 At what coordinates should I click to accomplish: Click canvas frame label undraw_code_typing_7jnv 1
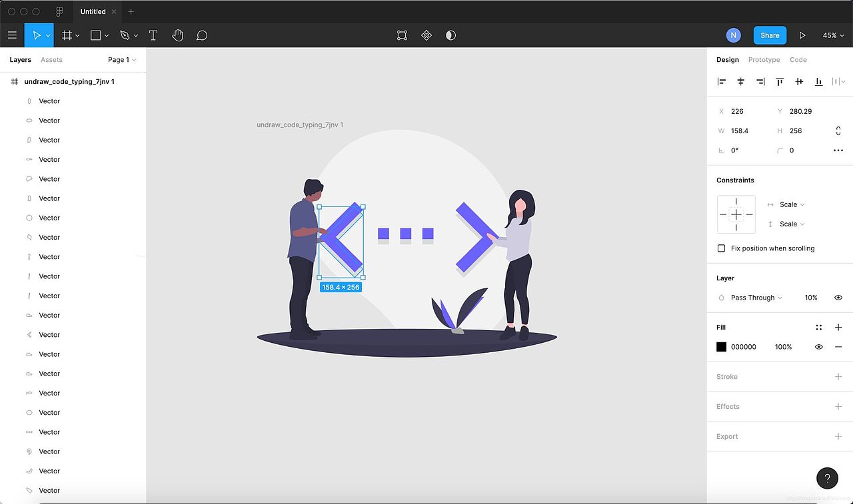pyautogui.click(x=300, y=125)
